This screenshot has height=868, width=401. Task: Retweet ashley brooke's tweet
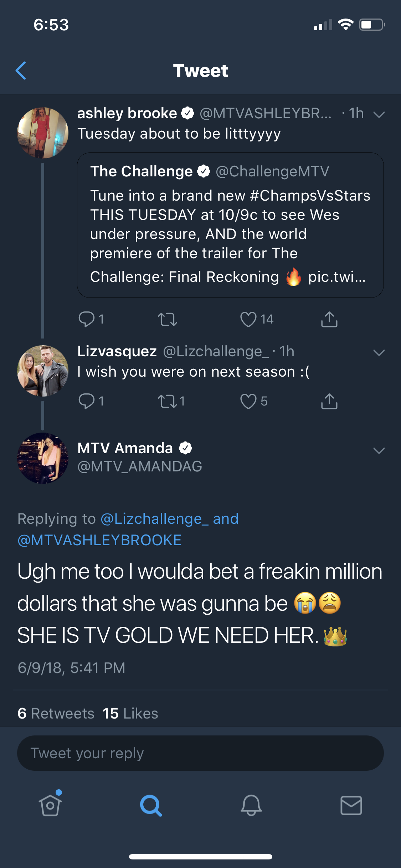[167, 319]
